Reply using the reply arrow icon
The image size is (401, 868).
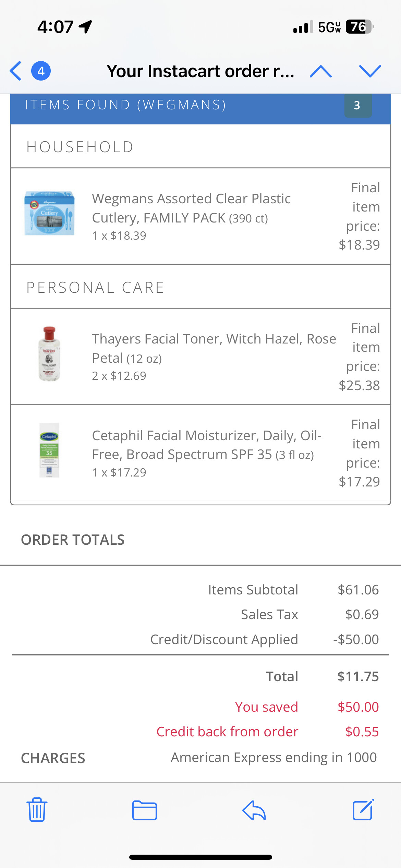click(x=254, y=810)
